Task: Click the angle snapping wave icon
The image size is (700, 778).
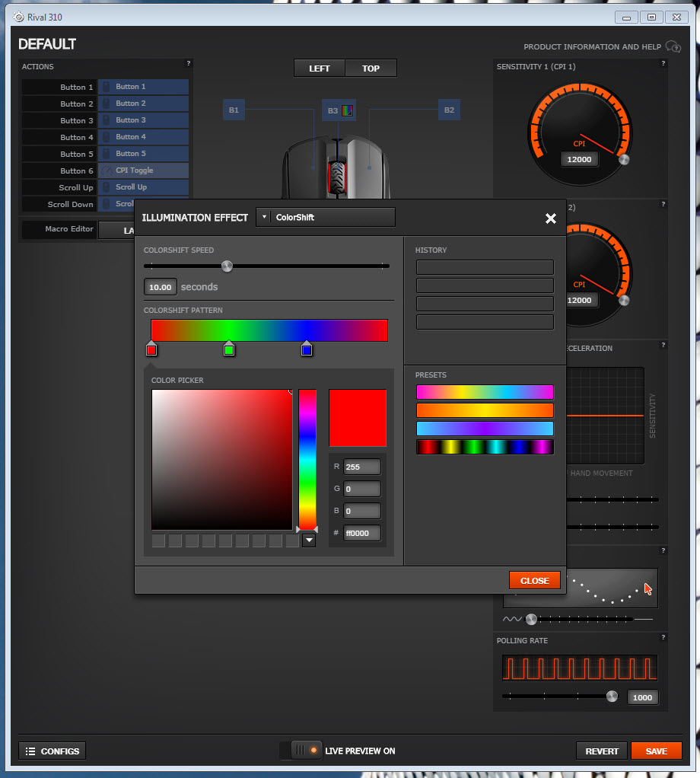Action: (512, 619)
